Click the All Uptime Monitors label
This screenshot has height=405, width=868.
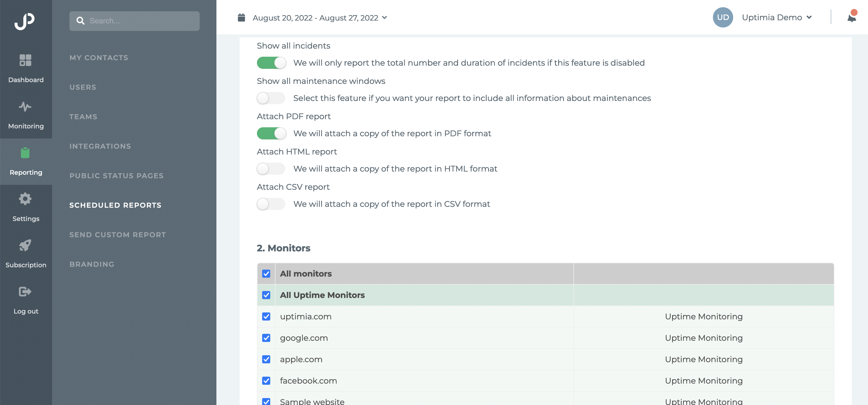pos(322,295)
